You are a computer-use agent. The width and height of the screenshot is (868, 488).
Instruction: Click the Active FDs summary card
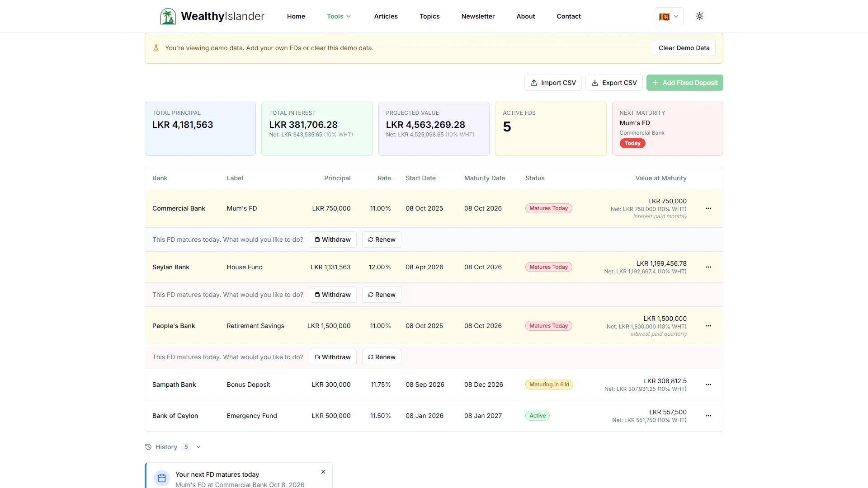point(551,129)
